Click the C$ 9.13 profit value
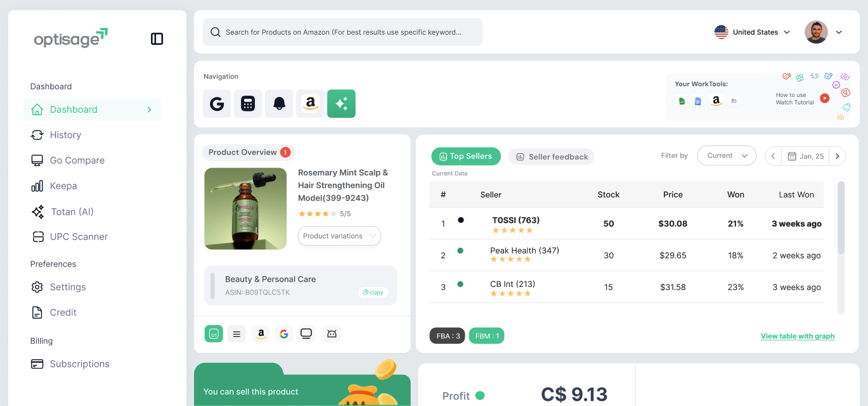868x406 pixels. click(x=574, y=395)
